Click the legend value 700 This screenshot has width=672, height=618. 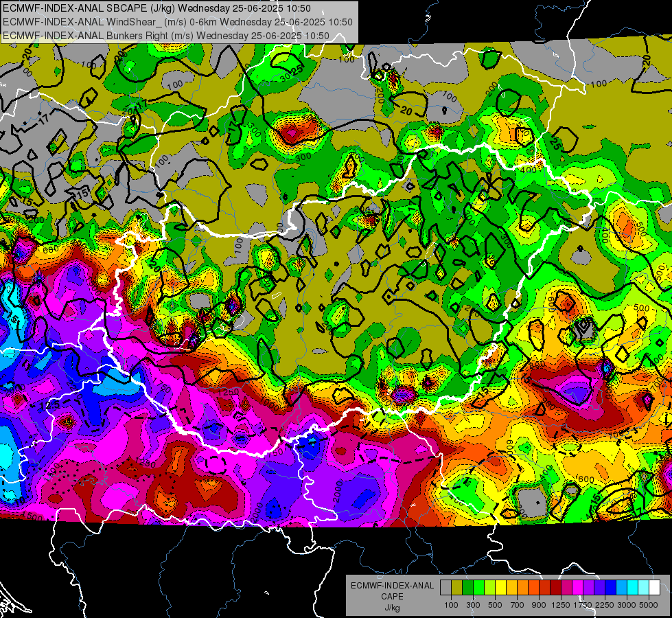(518, 605)
